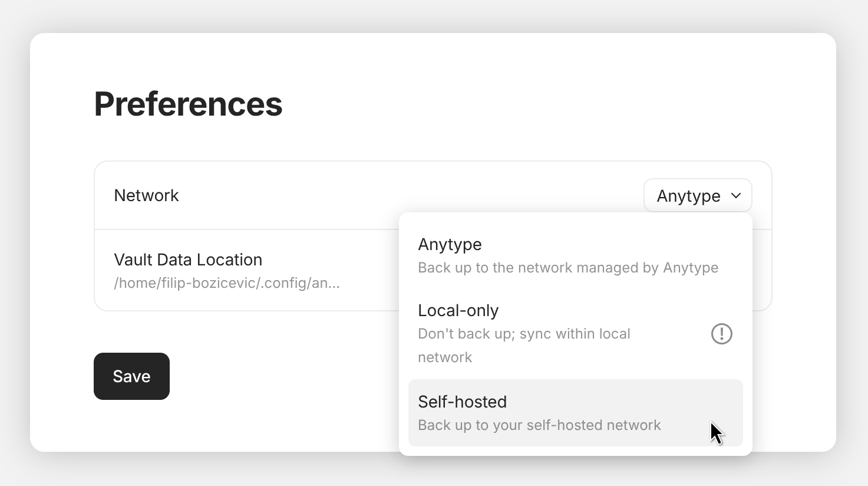Click the chevron arrow on Network dropdown
The width and height of the screenshot is (868, 486).
[x=736, y=195]
